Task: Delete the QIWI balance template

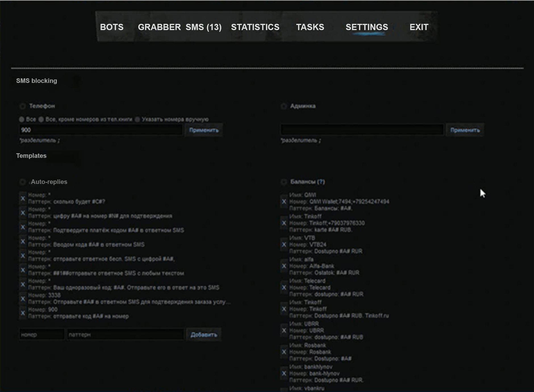Action: (x=284, y=202)
